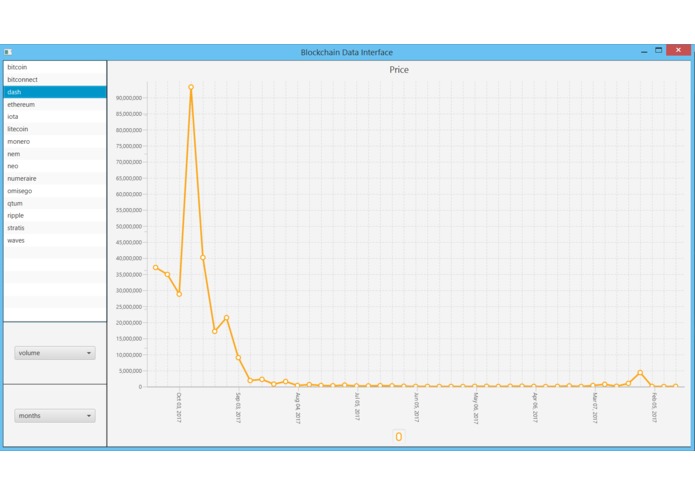Viewport: 695px width, 494px height.
Task: Click the highest peak data point on chart
Action: pos(191,87)
